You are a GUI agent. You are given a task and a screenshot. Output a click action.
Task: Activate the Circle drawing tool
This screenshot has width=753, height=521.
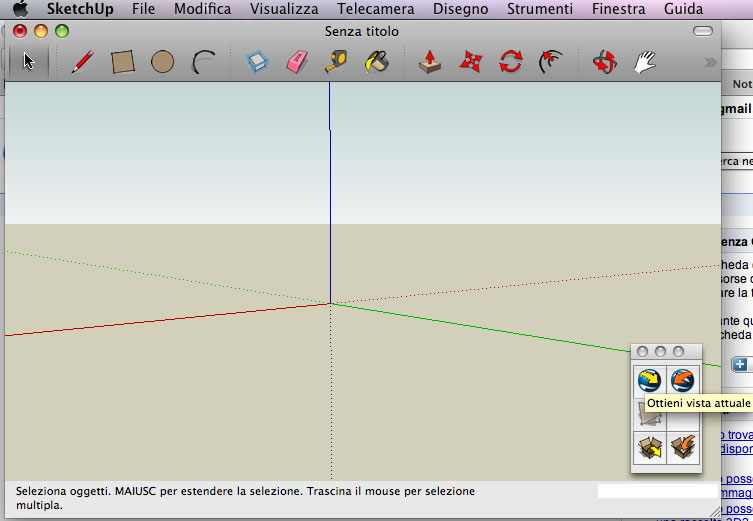point(162,62)
